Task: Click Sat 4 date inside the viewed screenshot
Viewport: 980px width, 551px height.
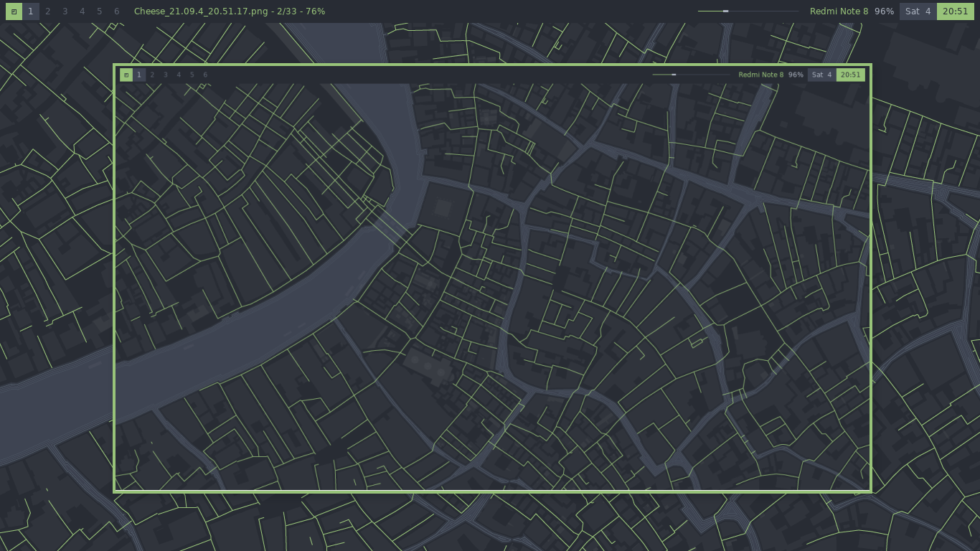Action: [822, 75]
